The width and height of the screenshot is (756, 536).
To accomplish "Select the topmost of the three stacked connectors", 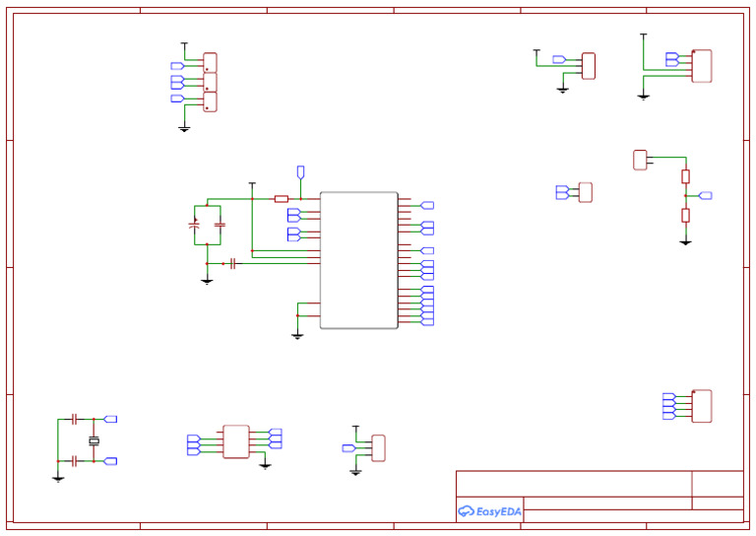I will pyautogui.click(x=210, y=63).
